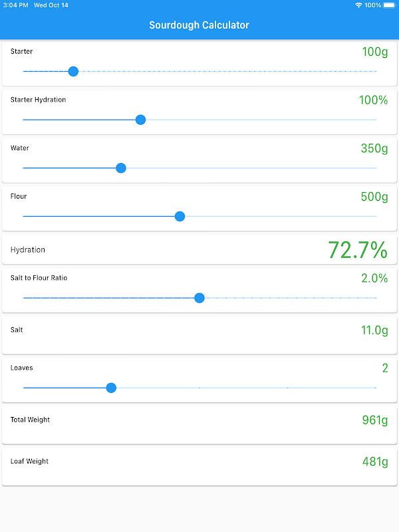The height and width of the screenshot is (532, 399).
Task: Click the Salt to Flour Ratio slider thumb
Action: 199,298
